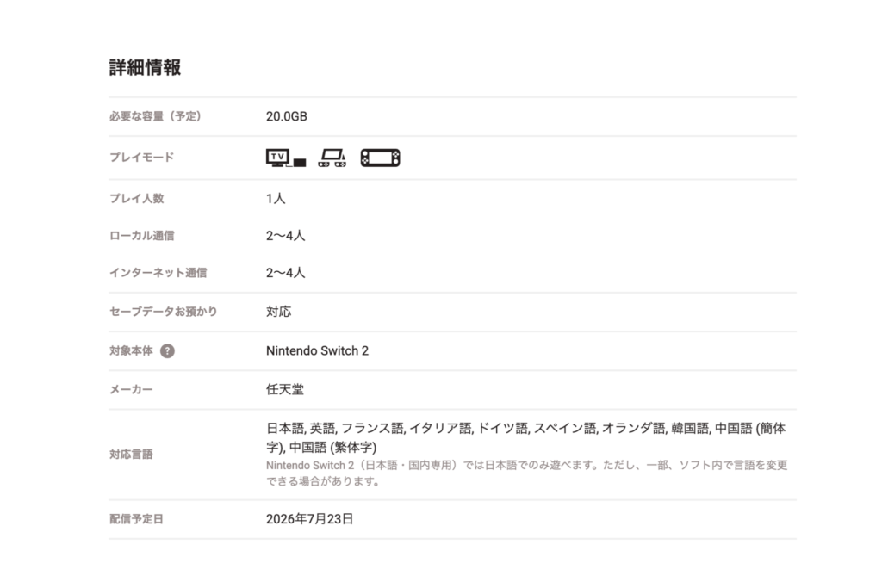Select the 詳細情報 heading
The height and width of the screenshot is (588, 882).
click(145, 67)
